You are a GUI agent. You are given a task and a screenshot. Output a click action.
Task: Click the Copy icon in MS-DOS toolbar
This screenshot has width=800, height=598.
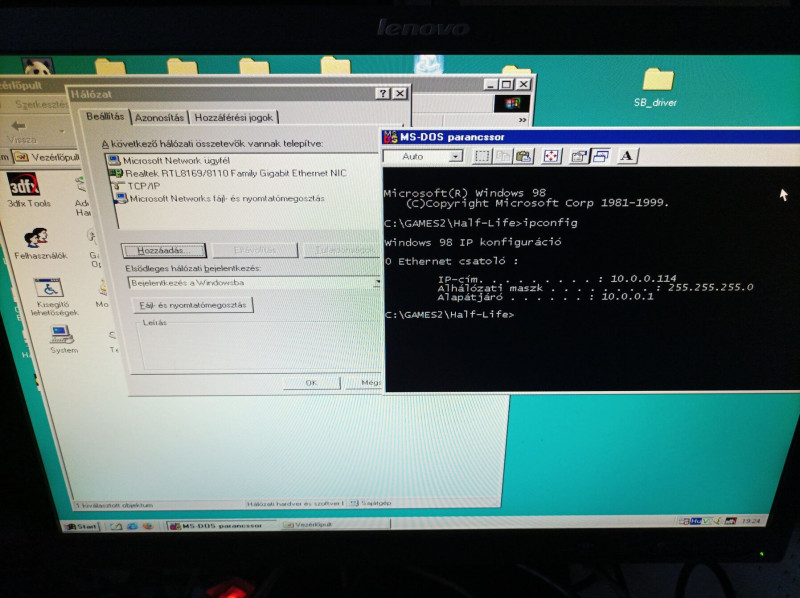click(x=503, y=156)
